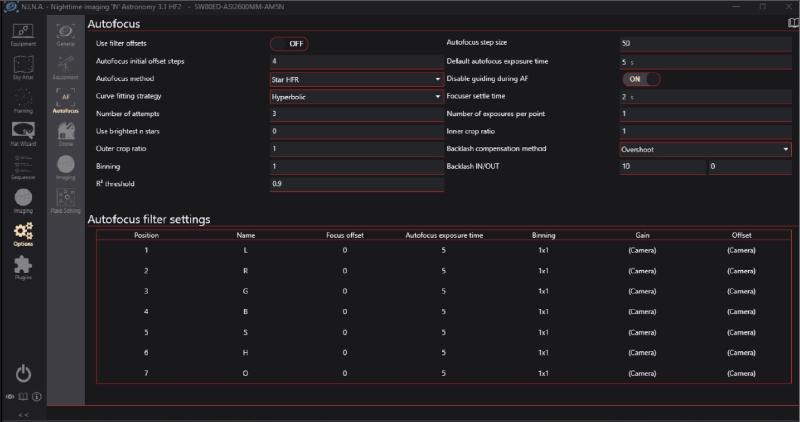Image resolution: width=800 pixels, height=422 pixels.
Task: Open the Equipment options tab
Action: (66, 68)
